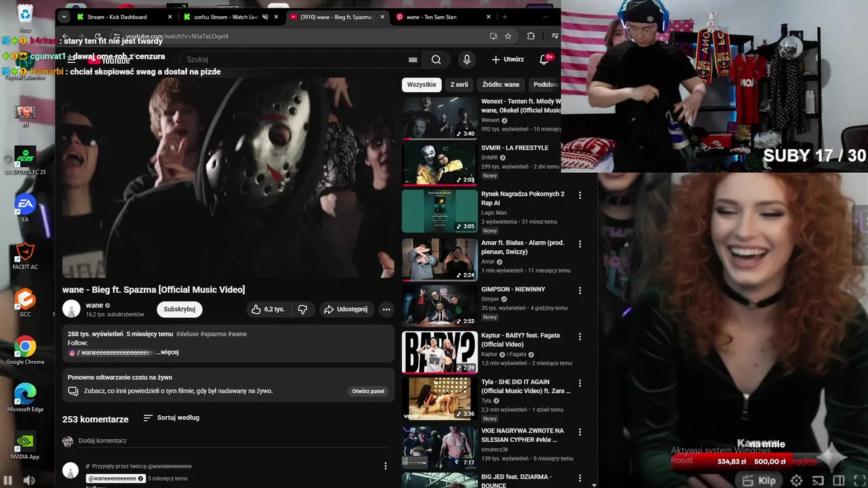Open the wane channel avatar
This screenshot has width=868, height=488.
[71, 309]
